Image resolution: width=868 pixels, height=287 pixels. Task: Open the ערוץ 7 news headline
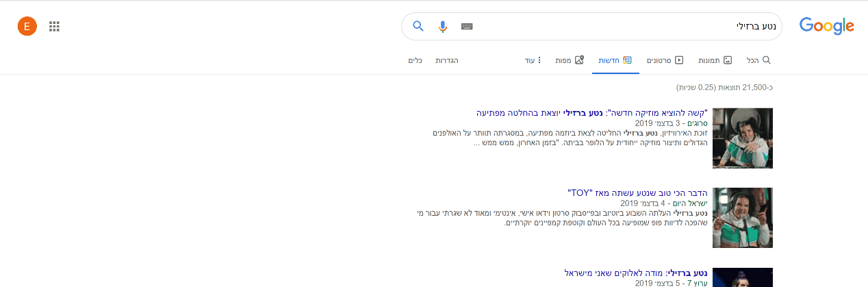(x=636, y=273)
